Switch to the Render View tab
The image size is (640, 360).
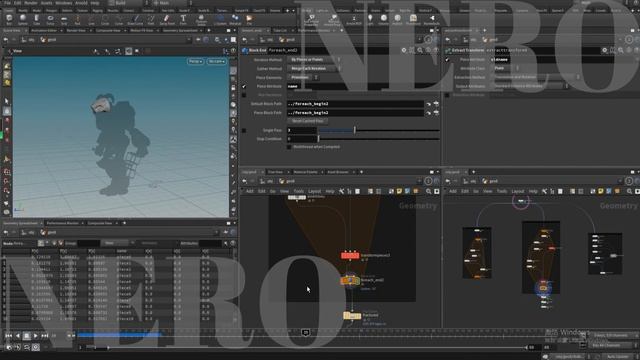(x=76, y=31)
